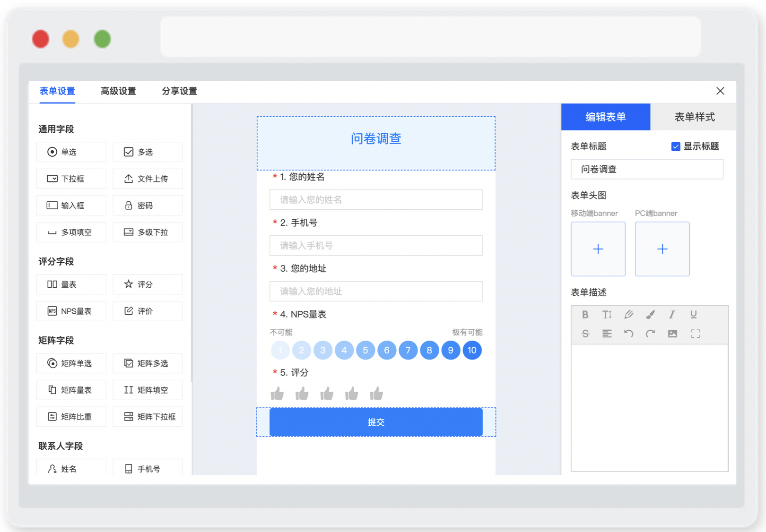
Task: Click the 请输入手机号 phone input
Action: tap(376, 246)
